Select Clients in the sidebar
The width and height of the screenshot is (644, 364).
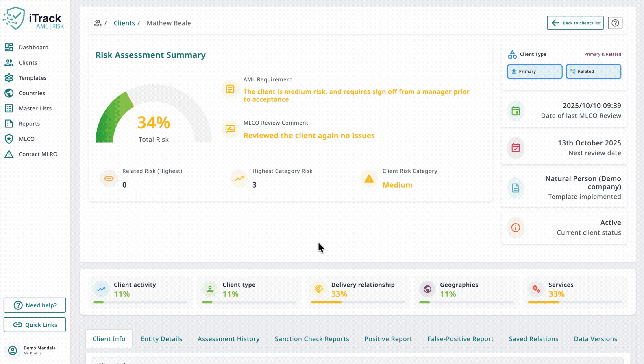[28, 62]
